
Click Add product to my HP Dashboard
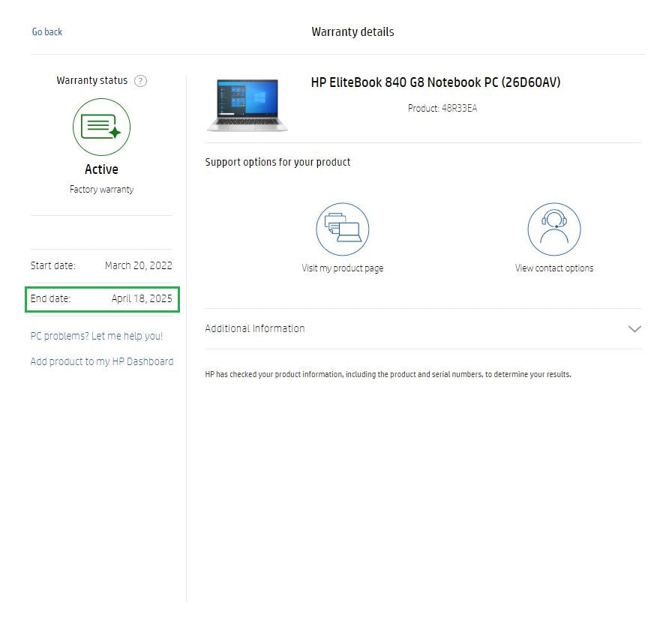[102, 361]
